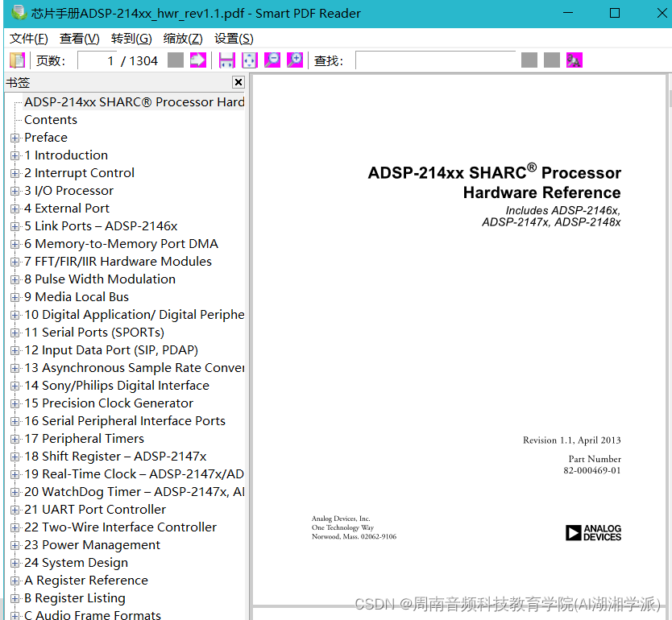Image resolution: width=672 pixels, height=620 pixels.
Task: Expand the 1 Introduction bookmark
Action: click(15, 155)
